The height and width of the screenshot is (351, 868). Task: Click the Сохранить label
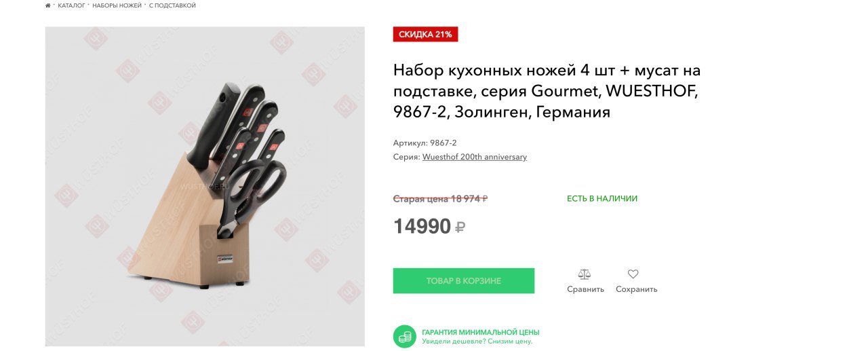click(x=637, y=289)
